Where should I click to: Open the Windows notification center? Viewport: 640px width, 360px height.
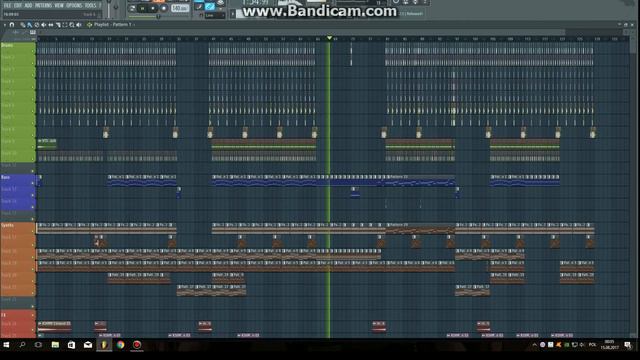[628, 345]
